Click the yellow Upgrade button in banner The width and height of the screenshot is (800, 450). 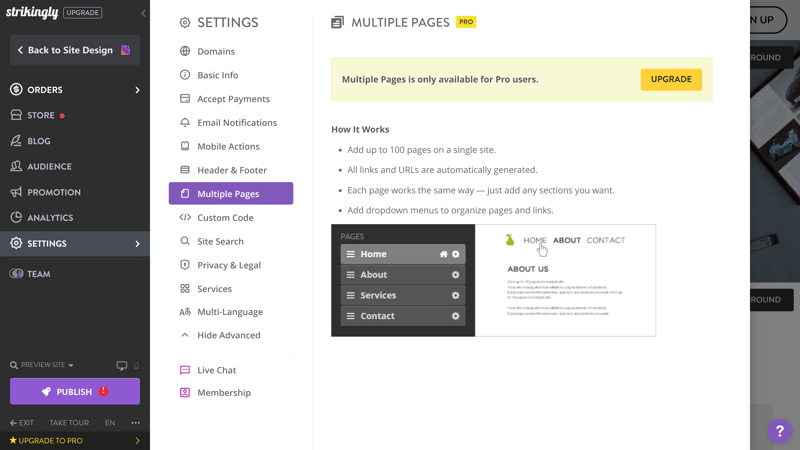tap(671, 79)
